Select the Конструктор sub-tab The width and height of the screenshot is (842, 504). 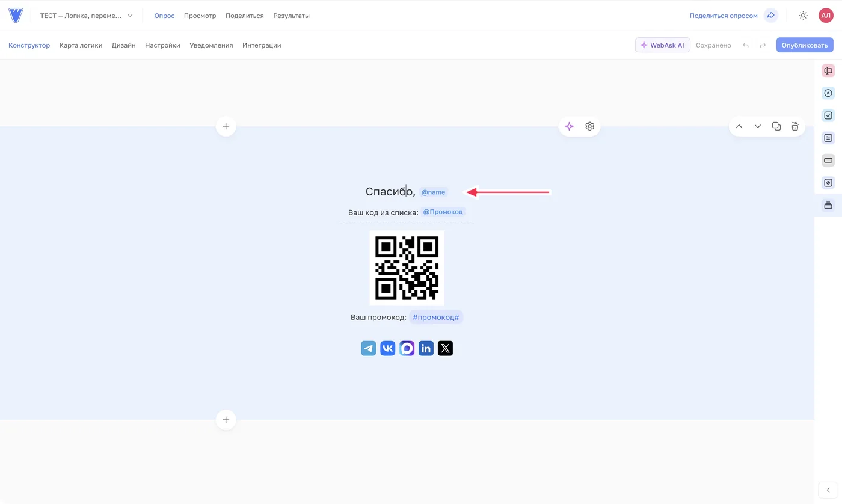[x=29, y=45]
